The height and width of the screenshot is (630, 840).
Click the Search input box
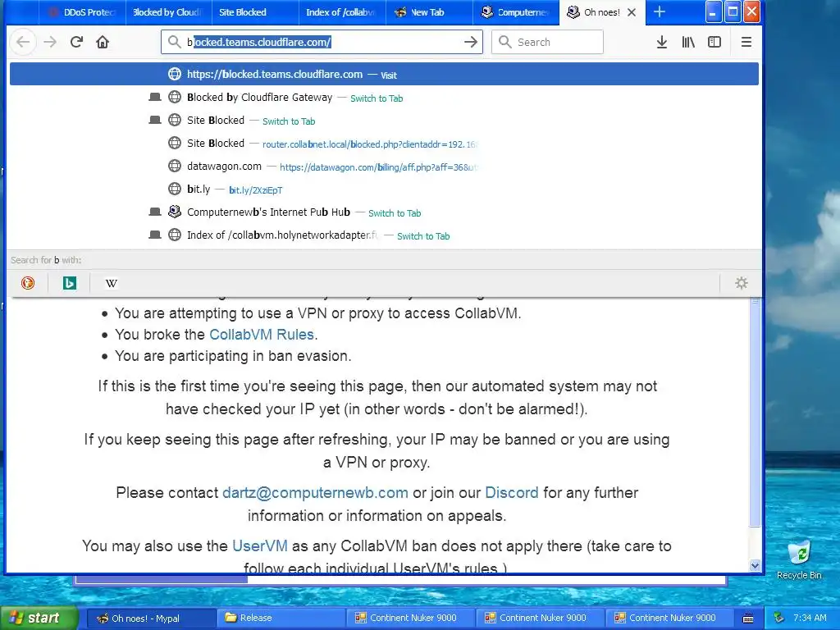[x=547, y=42]
